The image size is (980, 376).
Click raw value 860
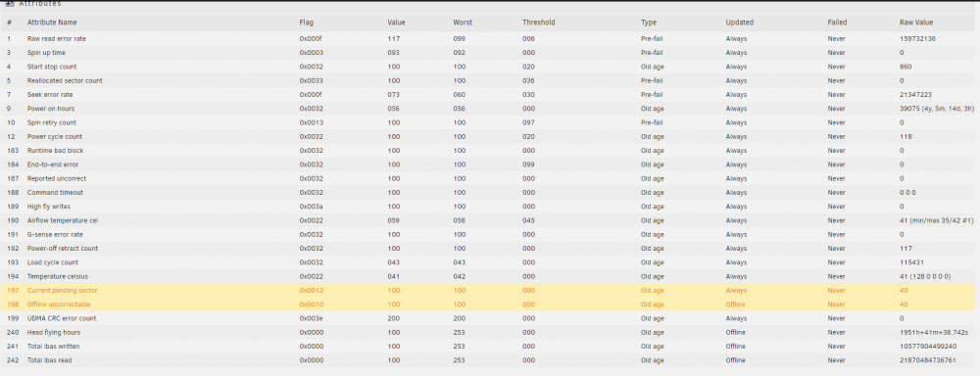(x=906, y=67)
